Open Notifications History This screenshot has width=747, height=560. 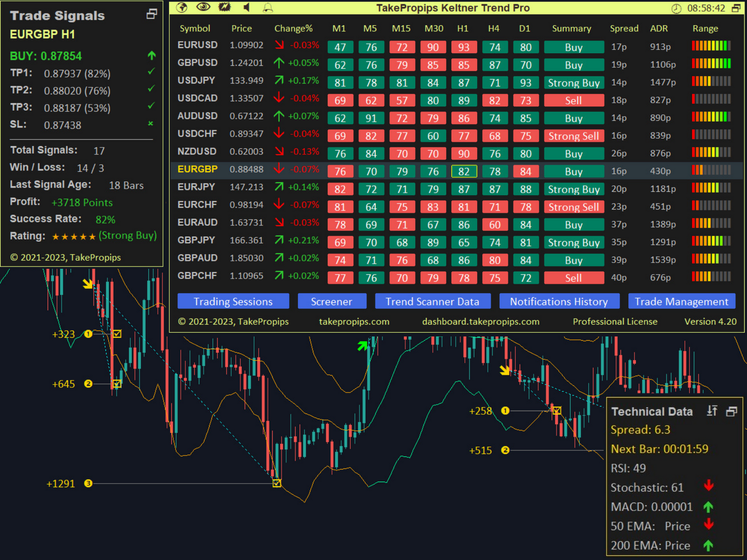tap(559, 301)
